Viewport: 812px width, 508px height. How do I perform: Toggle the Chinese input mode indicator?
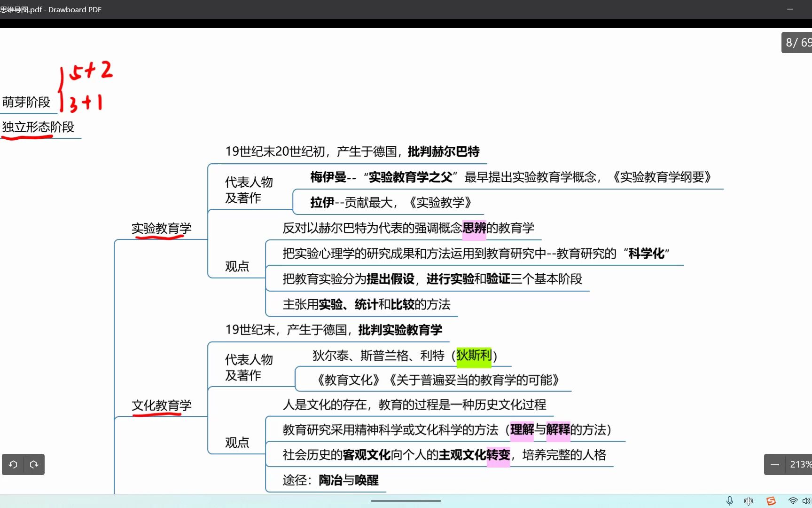[749, 501]
